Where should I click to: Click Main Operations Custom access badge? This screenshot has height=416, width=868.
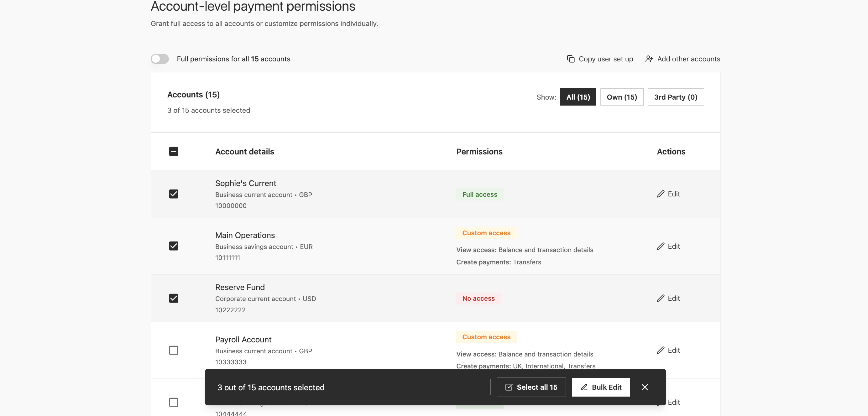486,233
